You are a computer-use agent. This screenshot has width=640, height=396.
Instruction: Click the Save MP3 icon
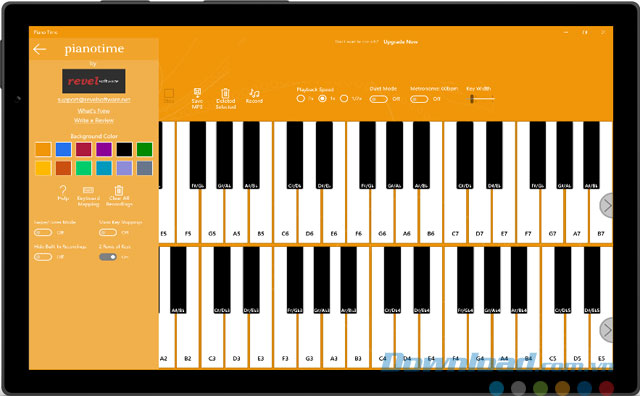pos(197,93)
